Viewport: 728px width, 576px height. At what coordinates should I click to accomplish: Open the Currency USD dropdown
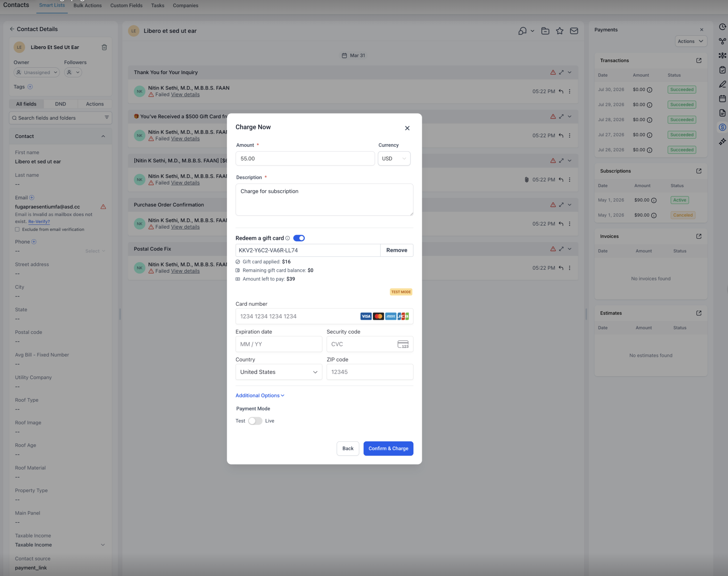click(394, 158)
